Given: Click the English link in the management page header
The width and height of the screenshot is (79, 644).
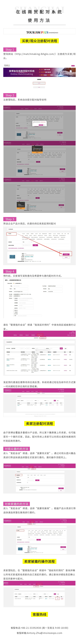Looking at the screenshot, I should point(68,335).
